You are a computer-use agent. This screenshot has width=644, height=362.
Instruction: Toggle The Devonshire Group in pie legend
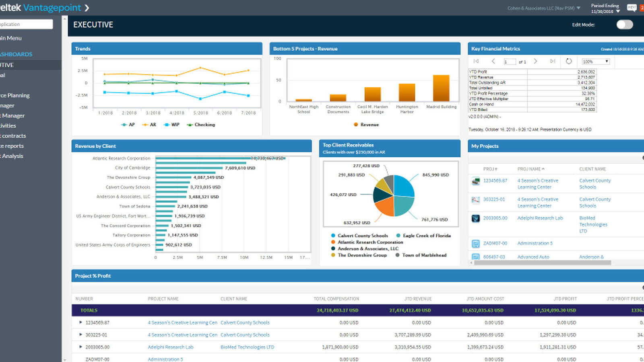(359, 255)
